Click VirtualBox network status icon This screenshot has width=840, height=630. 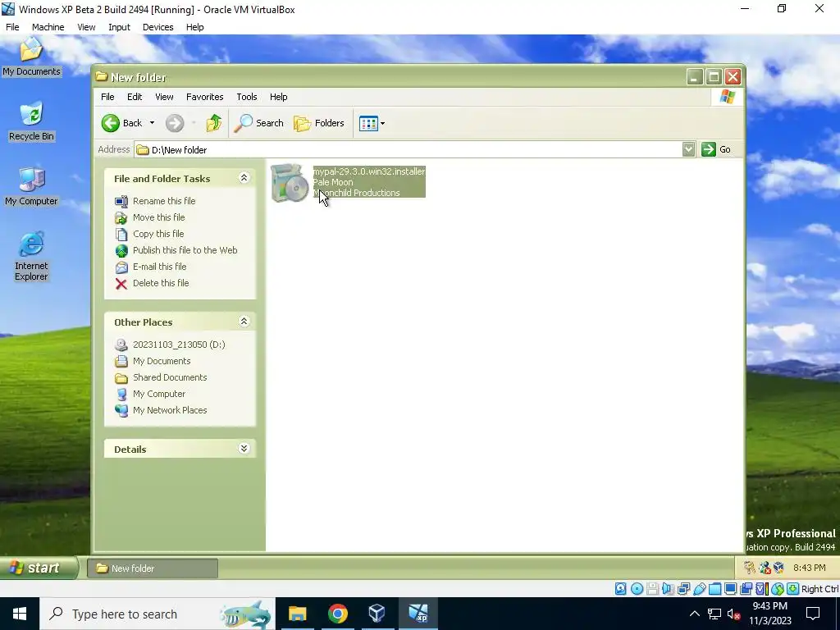pyautogui.click(x=683, y=589)
